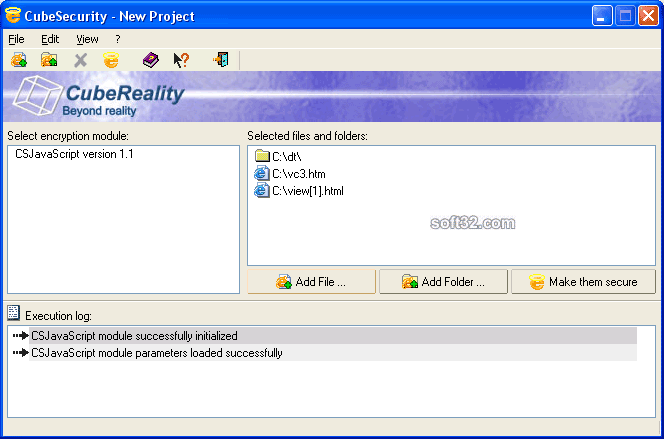
Task: Open the ? help menu
Action: click(118, 39)
